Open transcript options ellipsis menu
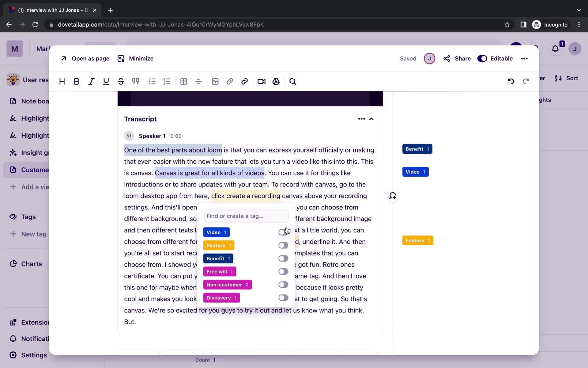This screenshot has width=588, height=368. coord(361,119)
